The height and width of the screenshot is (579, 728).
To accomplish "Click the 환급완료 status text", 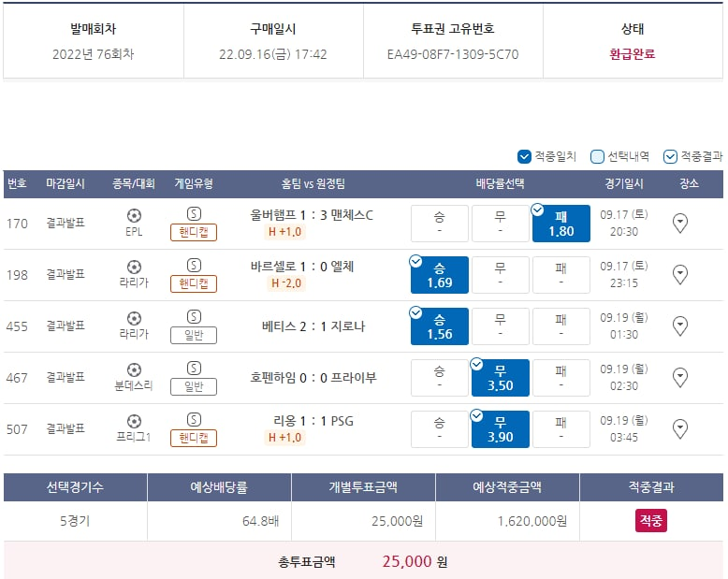I will pyautogui.click(x=633, y=54).
